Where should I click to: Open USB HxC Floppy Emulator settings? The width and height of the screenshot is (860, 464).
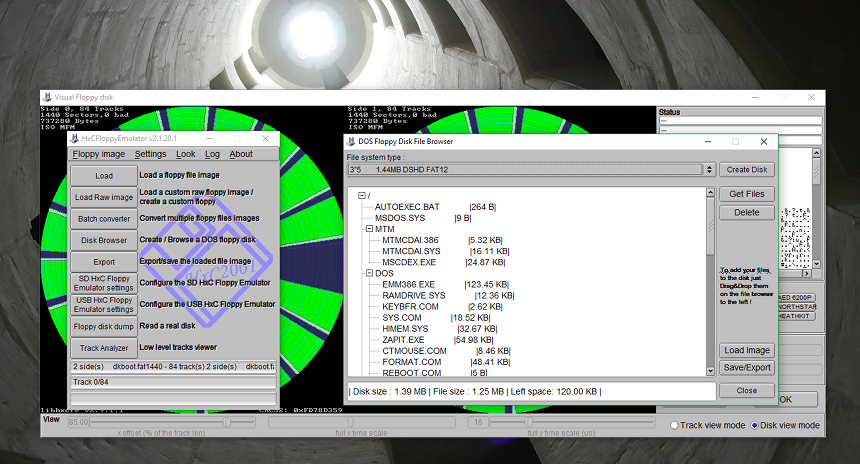point(104,304)
